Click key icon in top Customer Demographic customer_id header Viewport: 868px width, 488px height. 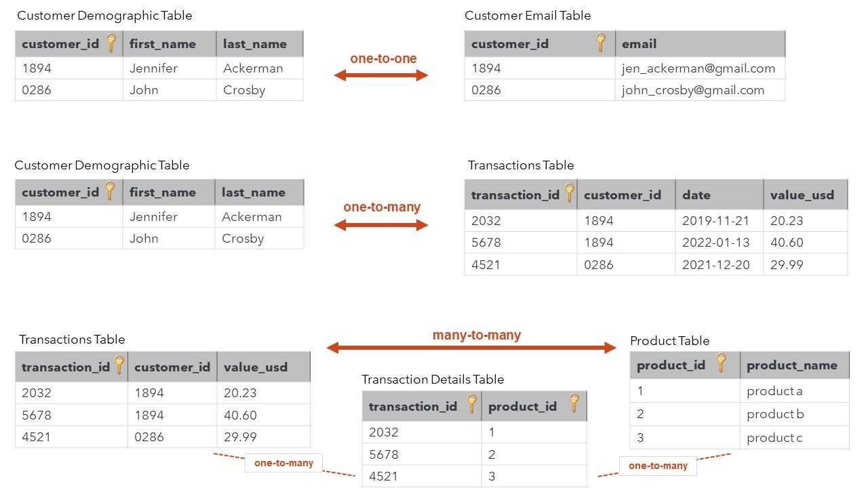click(111, 42)
